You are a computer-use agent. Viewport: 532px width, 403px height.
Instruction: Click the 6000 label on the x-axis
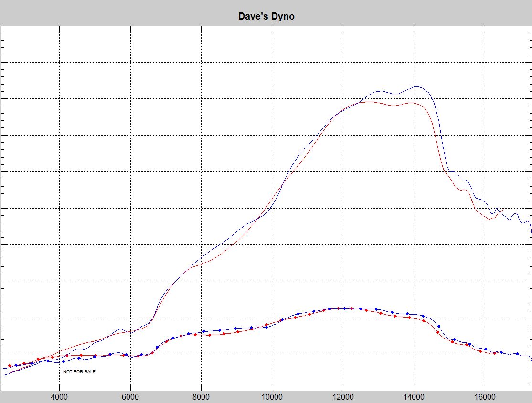(x=130, y=396)
